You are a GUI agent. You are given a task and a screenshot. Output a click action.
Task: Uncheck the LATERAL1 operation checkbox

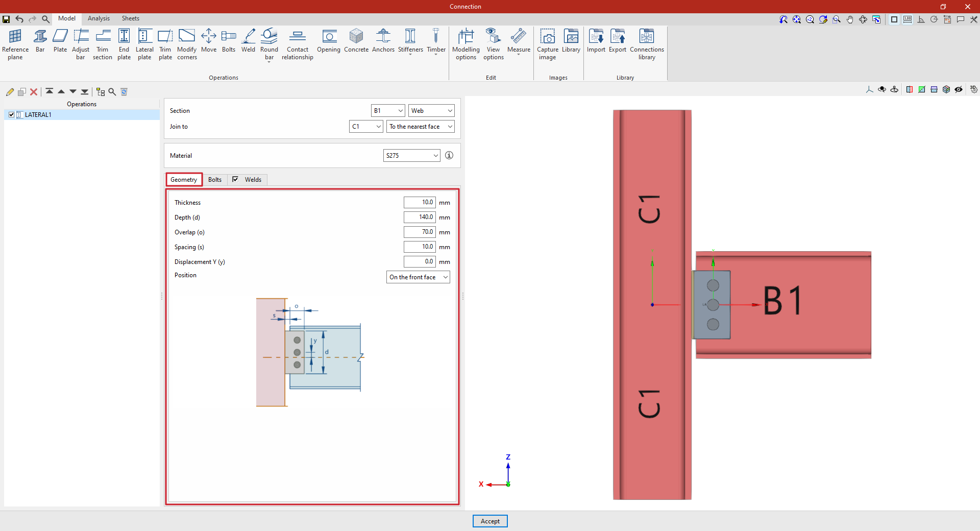[x=11, y=115]
